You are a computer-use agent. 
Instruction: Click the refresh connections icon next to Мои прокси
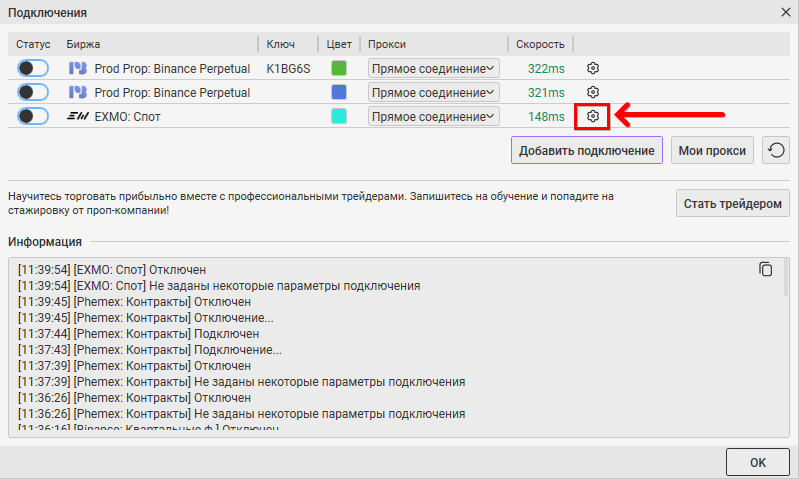776,151
